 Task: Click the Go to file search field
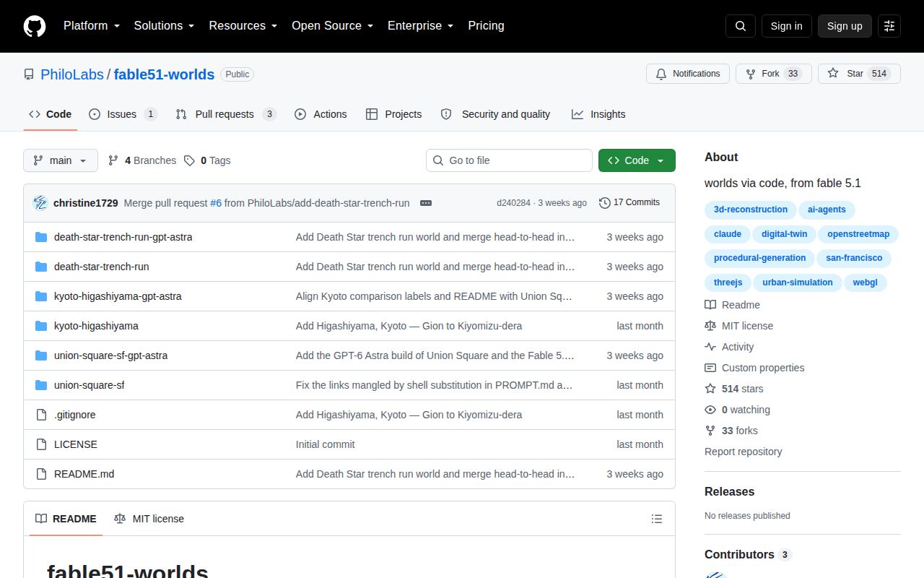coord(509,160)
